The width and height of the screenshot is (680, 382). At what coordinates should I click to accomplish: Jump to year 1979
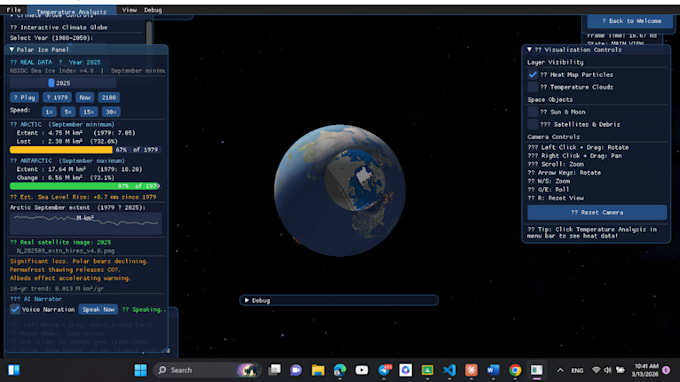tap(57, 98)
